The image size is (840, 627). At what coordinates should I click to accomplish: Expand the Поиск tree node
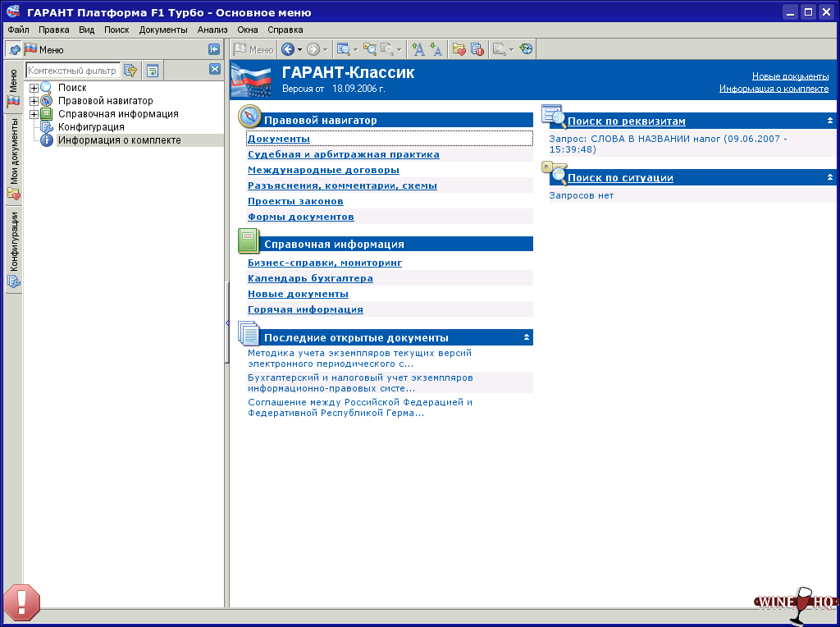[34, 88]
